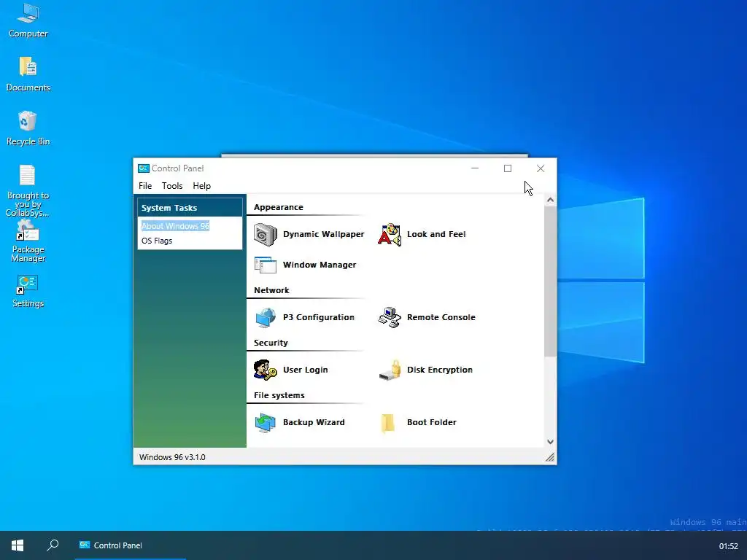747x560 pixels.
Task: Open the User Login icon
Action: pos(266,370)
